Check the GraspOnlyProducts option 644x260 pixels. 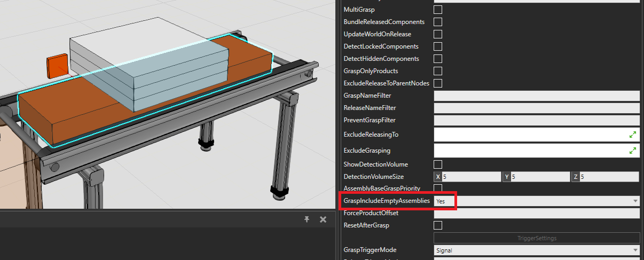438,71
